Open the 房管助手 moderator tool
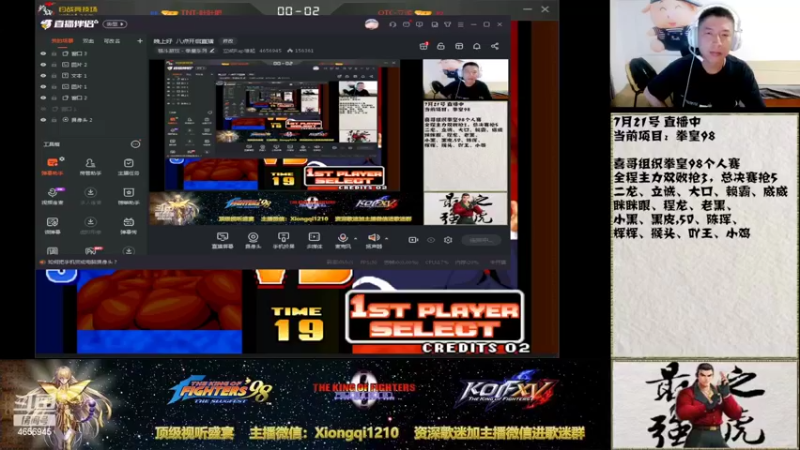The image size is (800, 450). (x=90, y=166)
